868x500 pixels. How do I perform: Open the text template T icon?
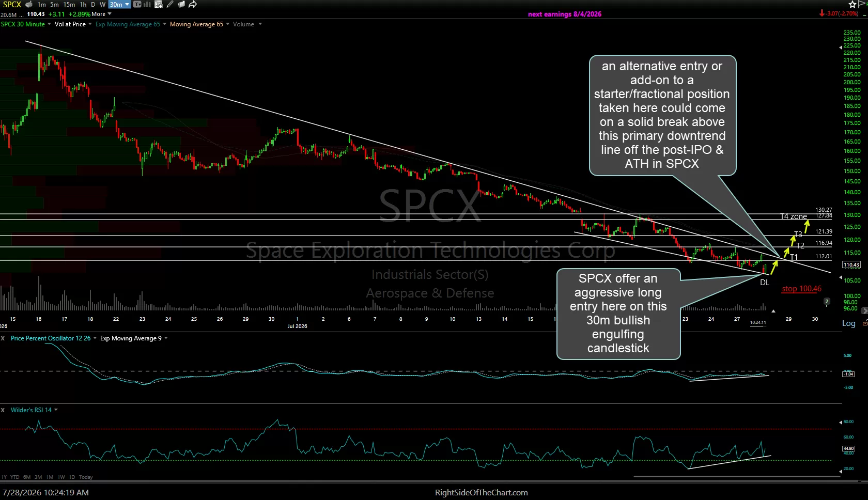tap(137, 5)
